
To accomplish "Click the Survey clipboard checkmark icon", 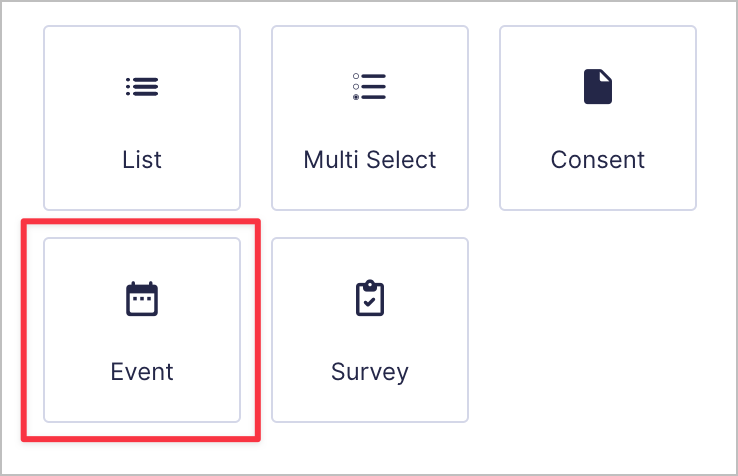I will [370, 298].
